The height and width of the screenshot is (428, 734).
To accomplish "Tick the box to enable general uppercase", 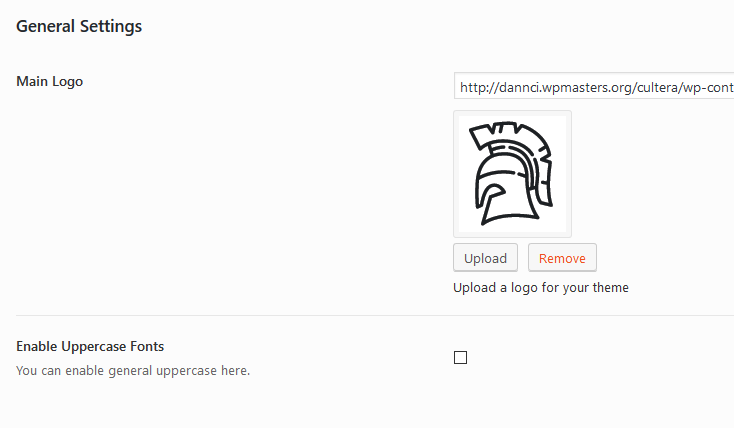I will (460, 357).
